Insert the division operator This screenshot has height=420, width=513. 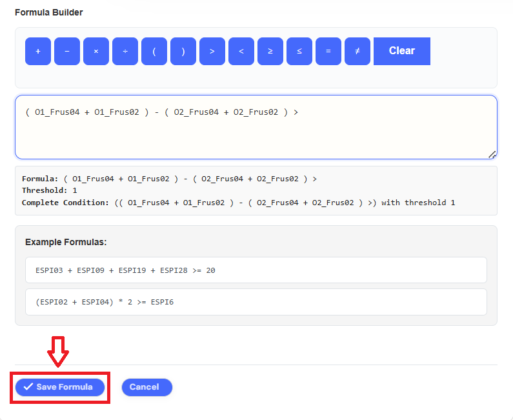(125, 51)
